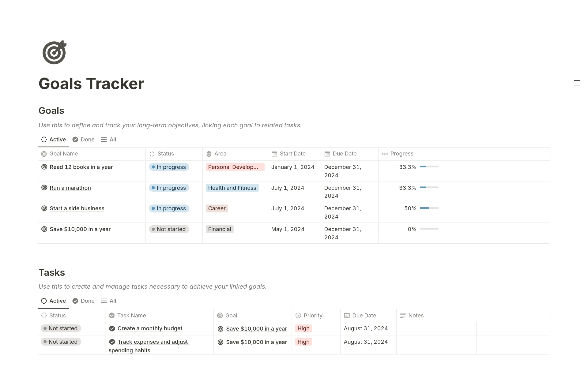The width and height of the screenshot is (588, 367).
Task: Click the Goals Tracker target page icon
Action: [54, 52]
